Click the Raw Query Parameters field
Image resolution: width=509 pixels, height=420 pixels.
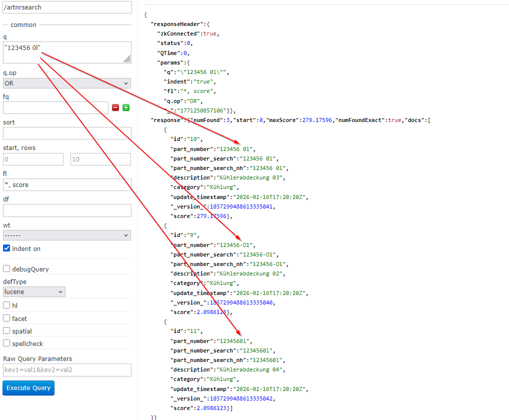(67, 369)
